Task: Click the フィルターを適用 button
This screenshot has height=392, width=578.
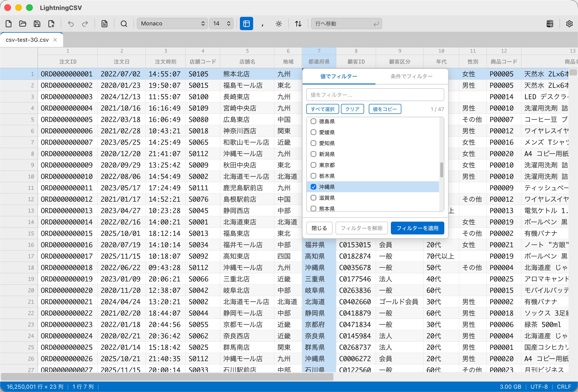Action: [417, 228]
